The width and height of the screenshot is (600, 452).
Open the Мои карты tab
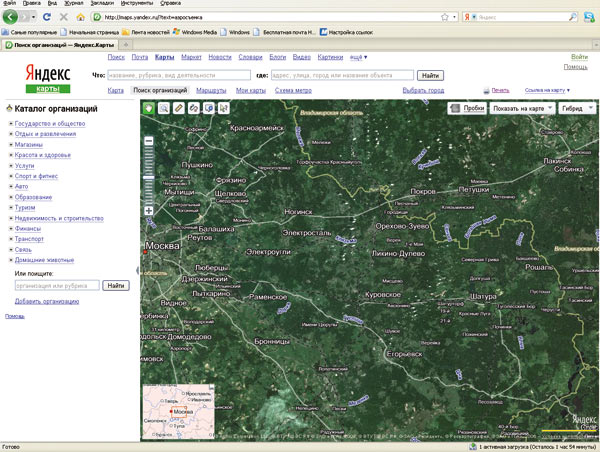click(x=251, y=90)
